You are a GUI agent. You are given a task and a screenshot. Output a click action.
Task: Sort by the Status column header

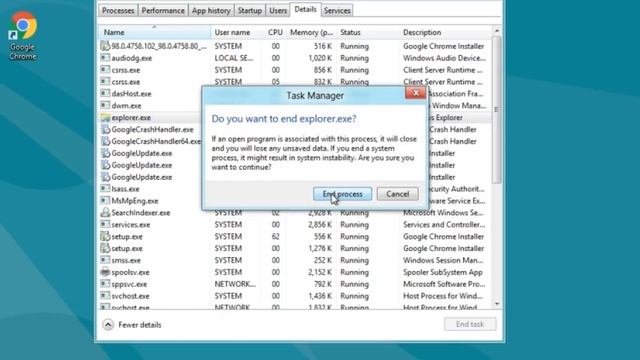click(368, 32)
